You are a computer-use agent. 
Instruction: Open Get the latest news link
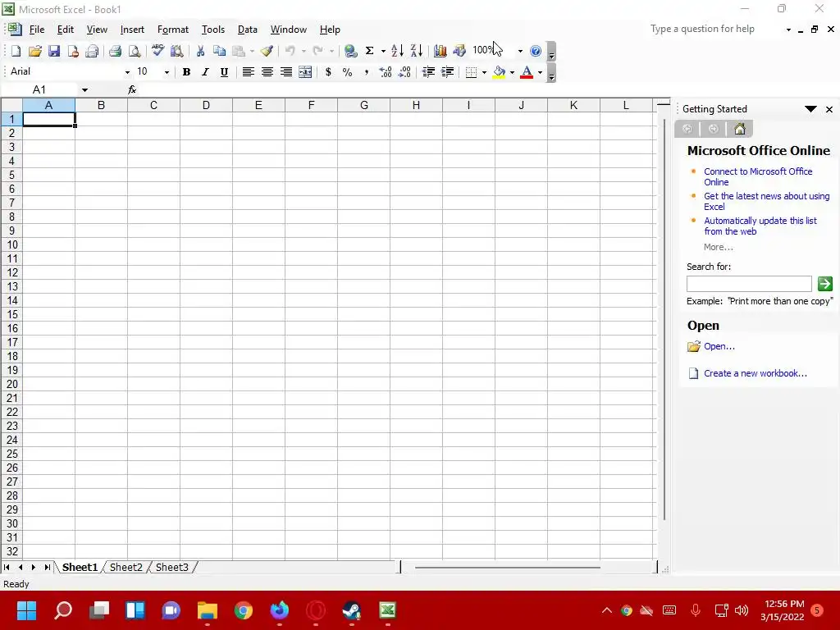[x=767, y=202]
